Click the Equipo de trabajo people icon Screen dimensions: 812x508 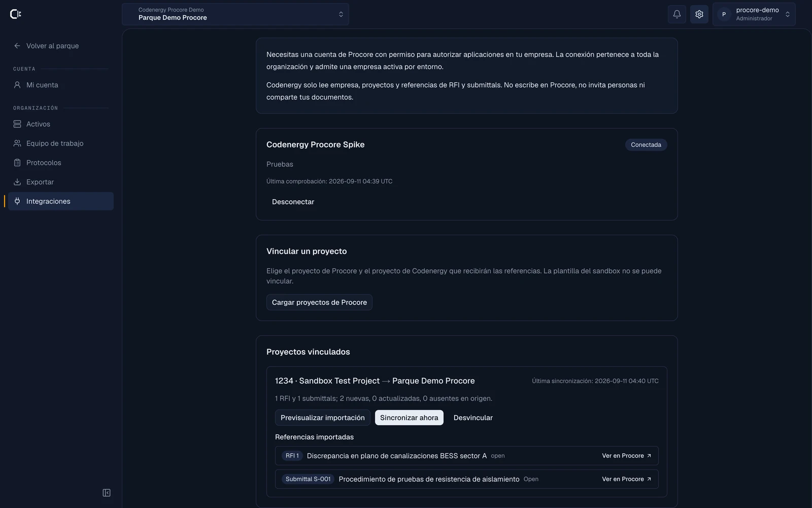(x=17, y=143)
